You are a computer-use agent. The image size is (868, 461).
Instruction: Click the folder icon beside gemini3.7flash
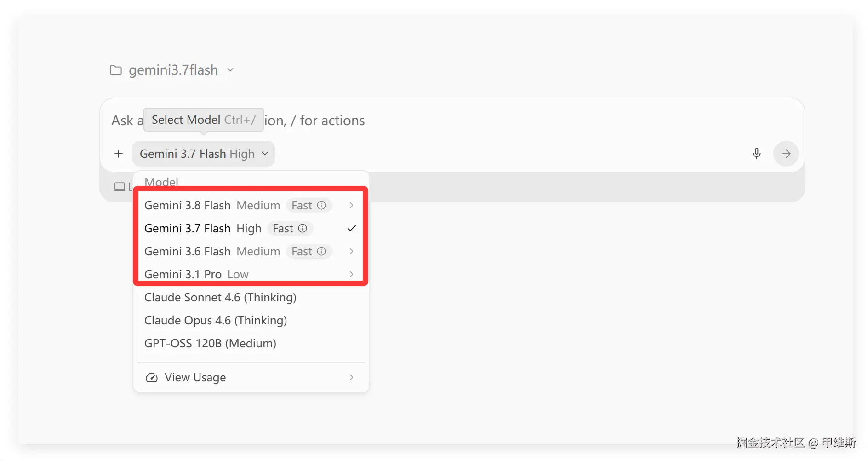pos(116,70)
